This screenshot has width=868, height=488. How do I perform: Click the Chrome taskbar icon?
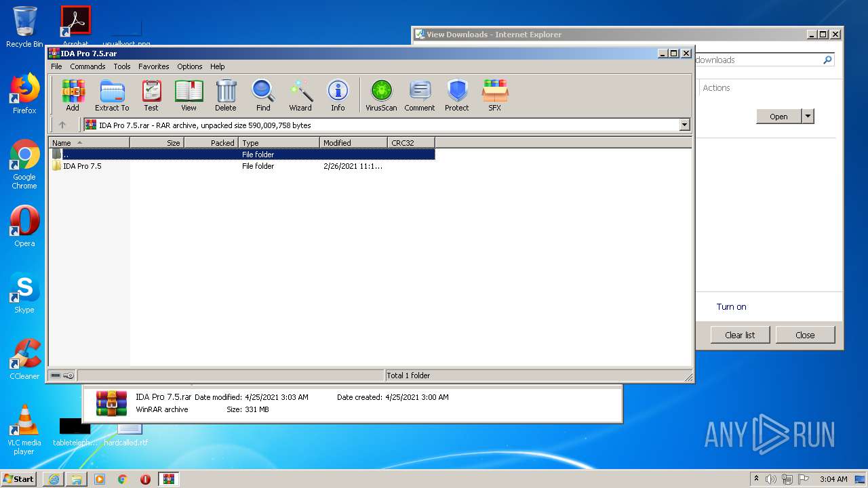123,479
